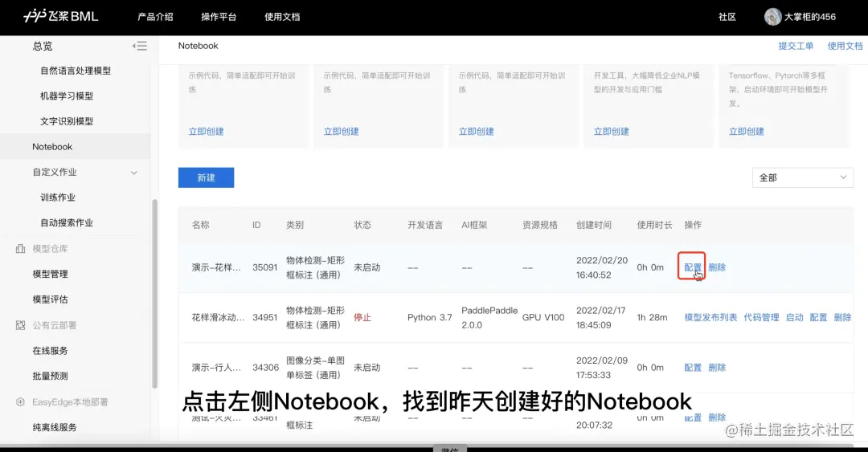Image resolution: width=868 pixels, height=452 pixels.
Task: Select 机器学习模型 in the sidebar
Action: 67,96
